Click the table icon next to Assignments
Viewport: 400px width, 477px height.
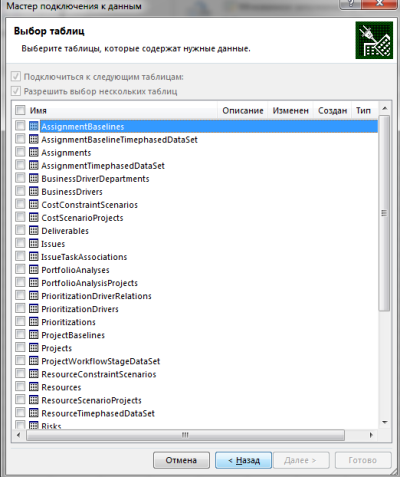34,152
